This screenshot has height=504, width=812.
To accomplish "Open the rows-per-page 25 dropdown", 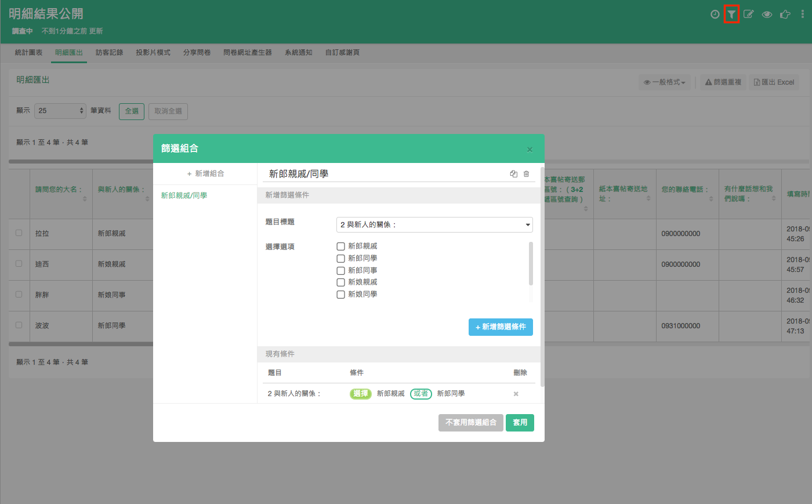I will point(60,111).
